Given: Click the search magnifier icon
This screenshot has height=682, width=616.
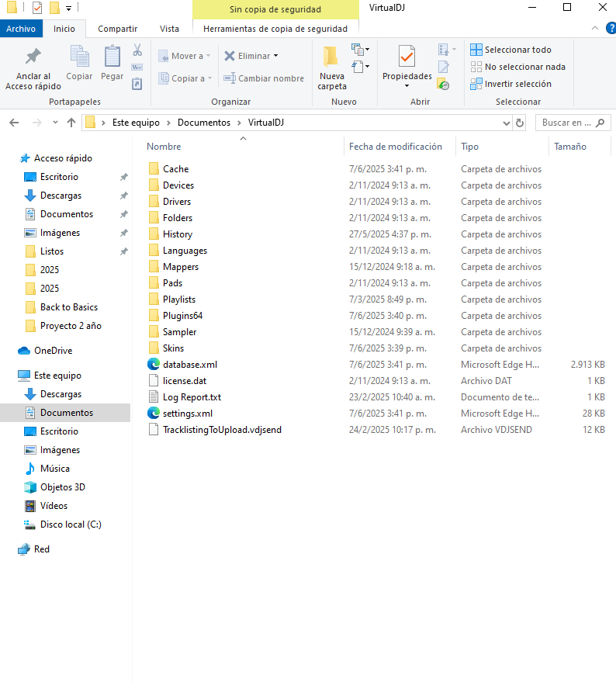Looking at the screenshot, I should pos(600,123).
